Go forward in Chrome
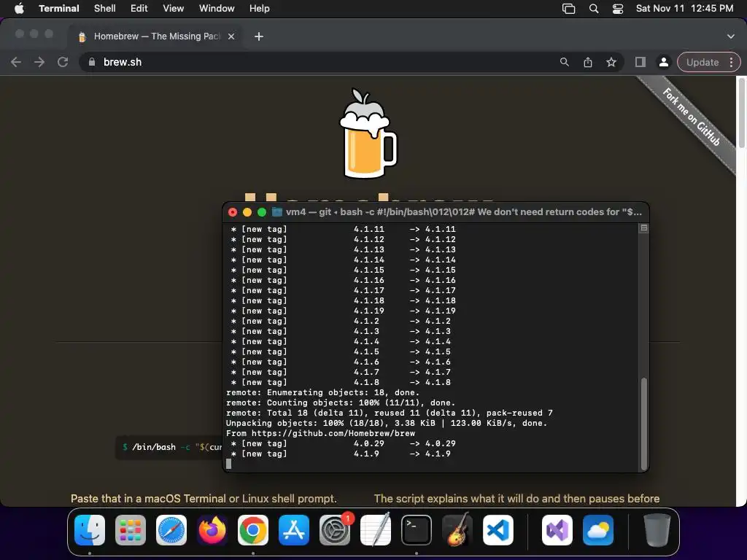Screen dimensions: 747x560 39,63
